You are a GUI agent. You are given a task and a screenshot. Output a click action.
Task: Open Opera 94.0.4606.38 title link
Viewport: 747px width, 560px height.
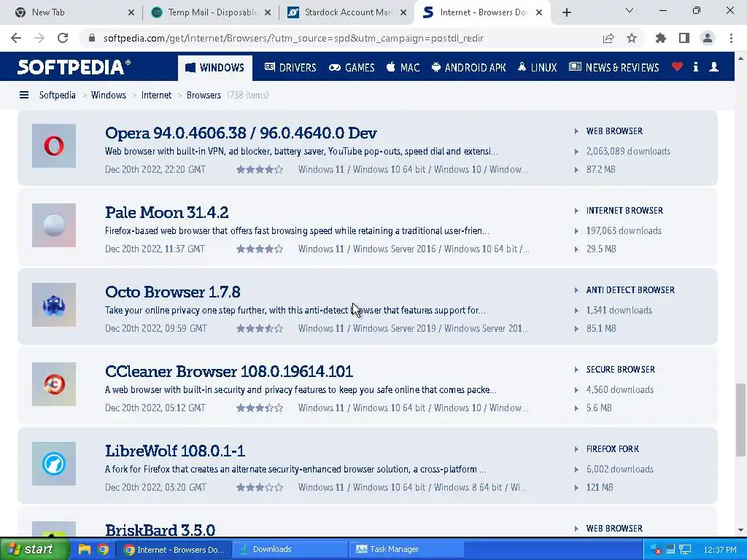(x=241, y=133)
